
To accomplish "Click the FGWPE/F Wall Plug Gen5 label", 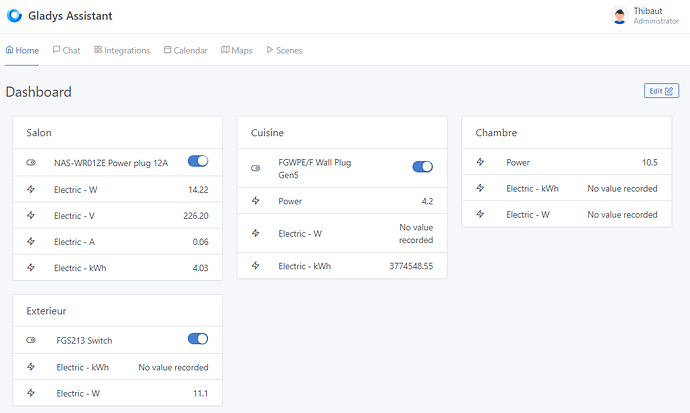I will tap(315, 168).
